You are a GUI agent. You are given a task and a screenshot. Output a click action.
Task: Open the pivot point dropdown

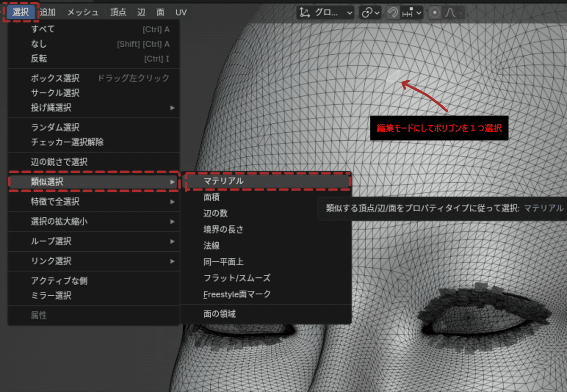coord(370,13)
